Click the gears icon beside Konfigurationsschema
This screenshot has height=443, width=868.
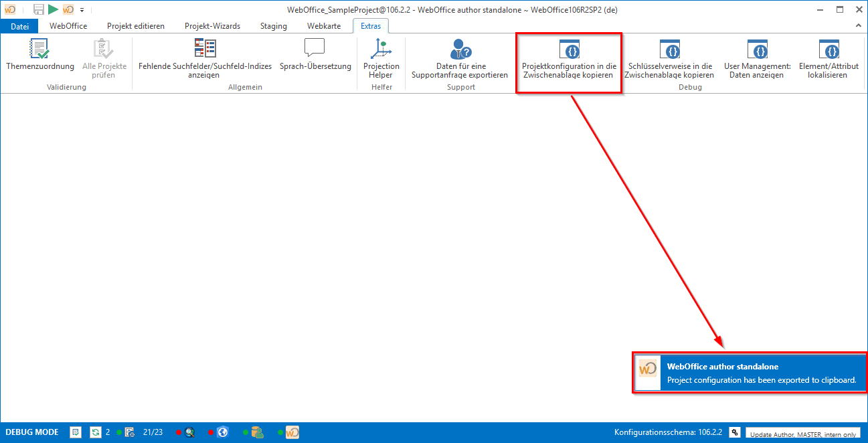(734, 432)
